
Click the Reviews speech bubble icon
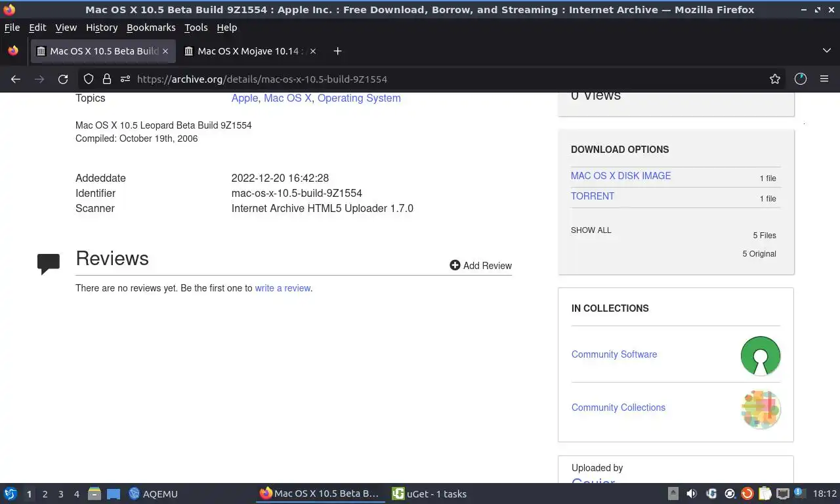click(x=49, y=263)
